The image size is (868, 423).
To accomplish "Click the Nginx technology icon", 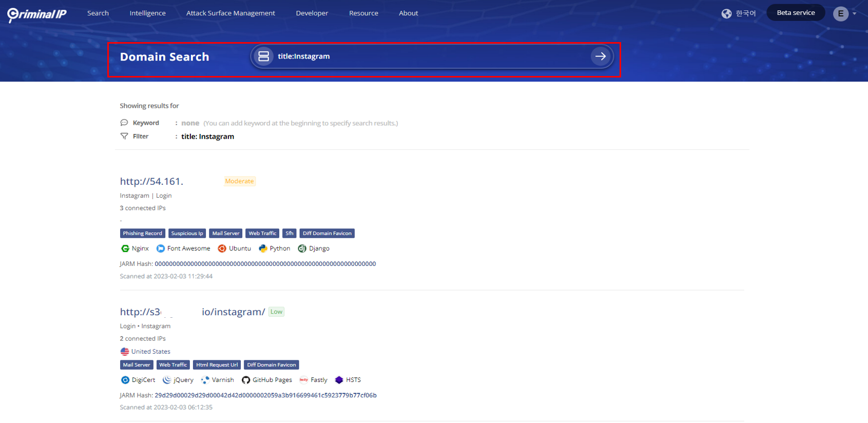I will click(x=125, y=248).
